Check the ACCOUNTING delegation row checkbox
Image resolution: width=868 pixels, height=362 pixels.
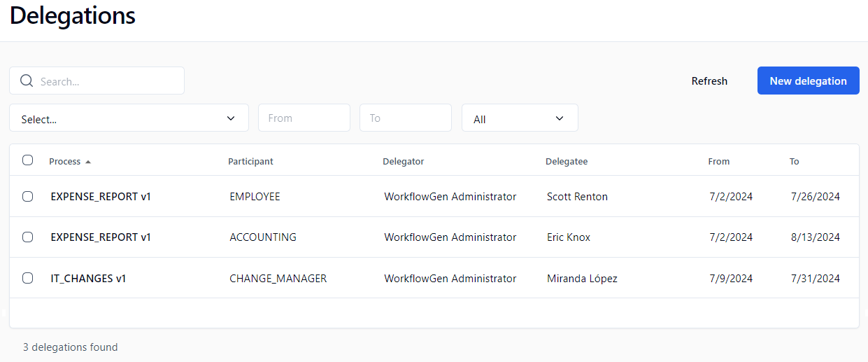pos(28,237)
